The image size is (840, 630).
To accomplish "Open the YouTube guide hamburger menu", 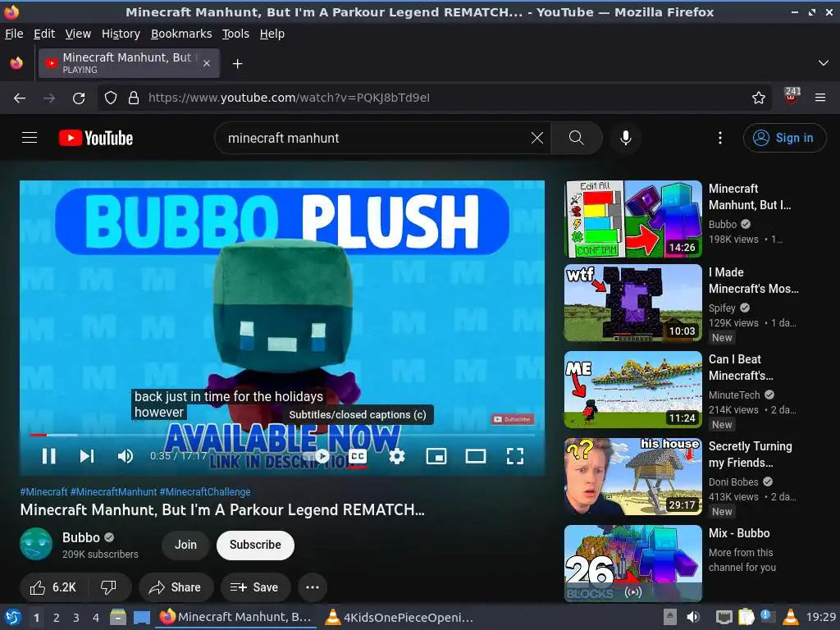I will coord(30,138).
